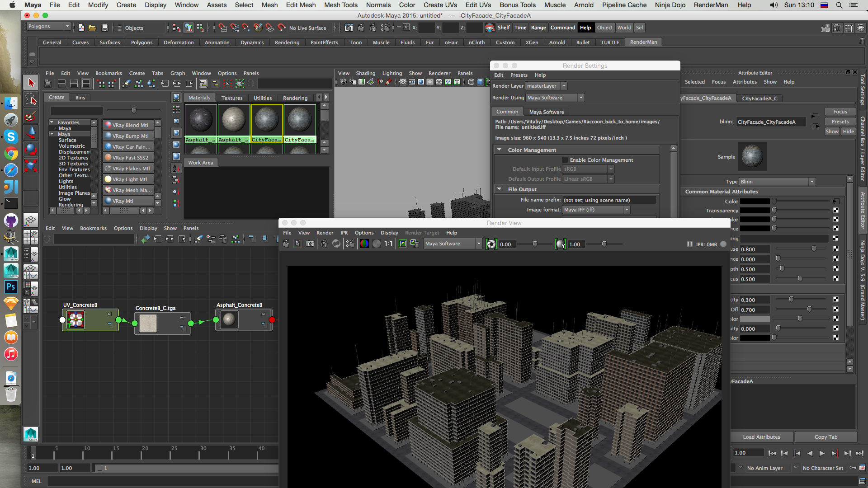Enable Color Management checkbox
Screen dimensions: 868x488
point(565,160)
